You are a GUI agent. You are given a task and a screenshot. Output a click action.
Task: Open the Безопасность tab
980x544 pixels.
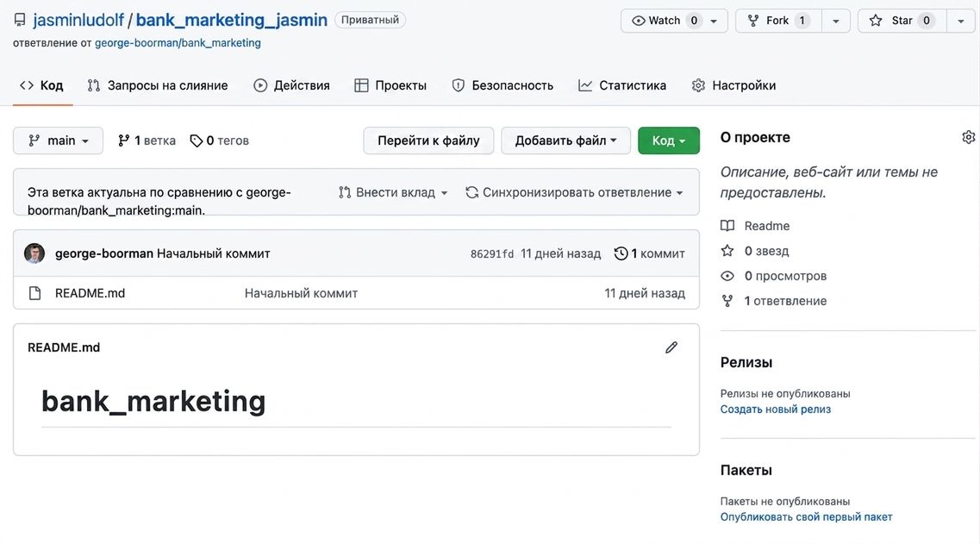[x=502, y=85]
